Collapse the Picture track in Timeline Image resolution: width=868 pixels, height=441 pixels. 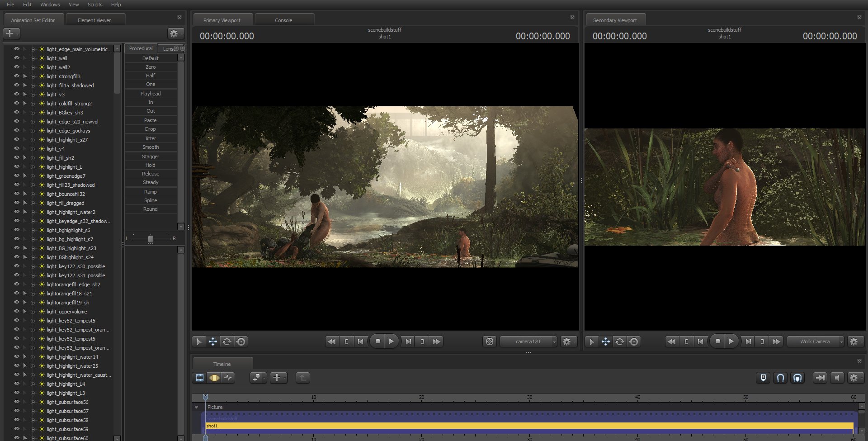click(x=197, y=407)
